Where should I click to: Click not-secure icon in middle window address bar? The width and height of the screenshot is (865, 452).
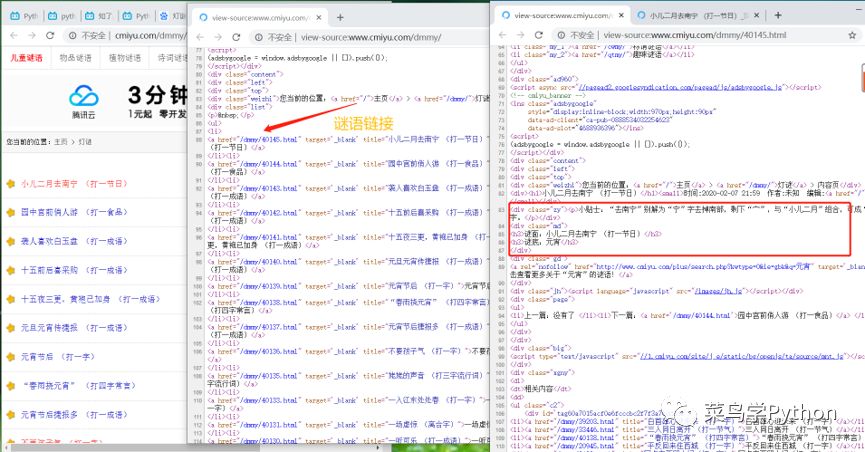click(258, 38)
